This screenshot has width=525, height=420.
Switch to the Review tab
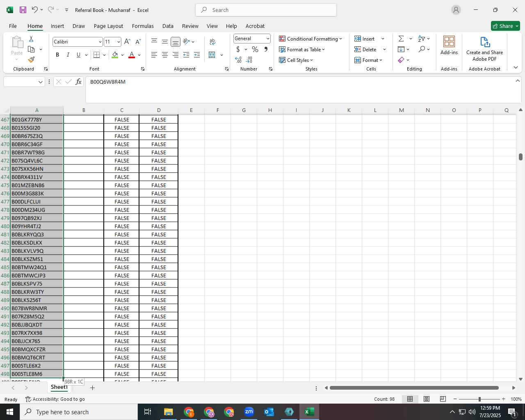[190, 26]
